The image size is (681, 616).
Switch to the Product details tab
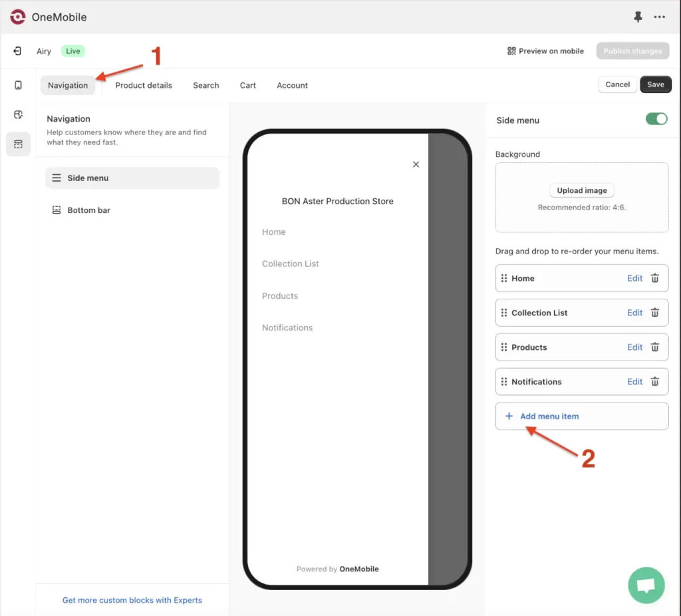144,85
